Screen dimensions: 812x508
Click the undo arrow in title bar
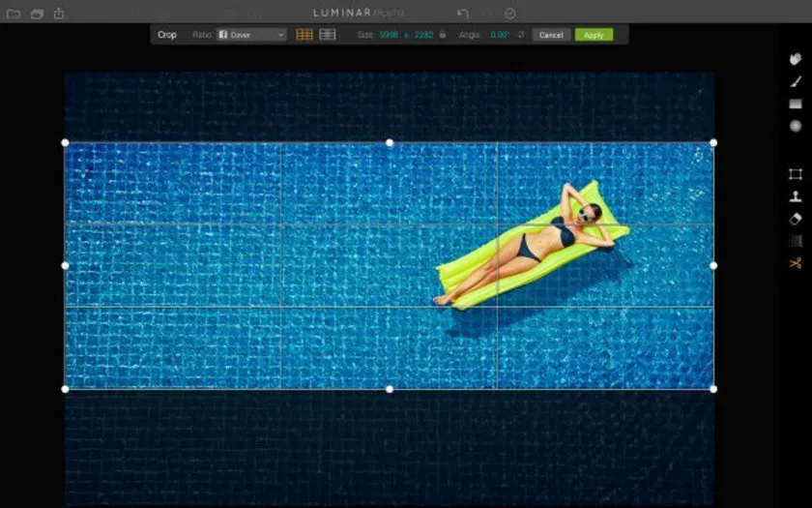pos(463,14)
